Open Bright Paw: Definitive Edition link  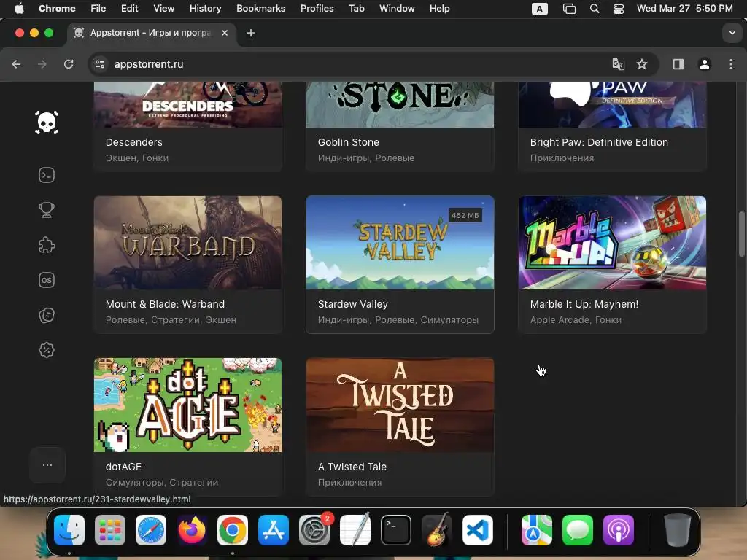point(599,142)
